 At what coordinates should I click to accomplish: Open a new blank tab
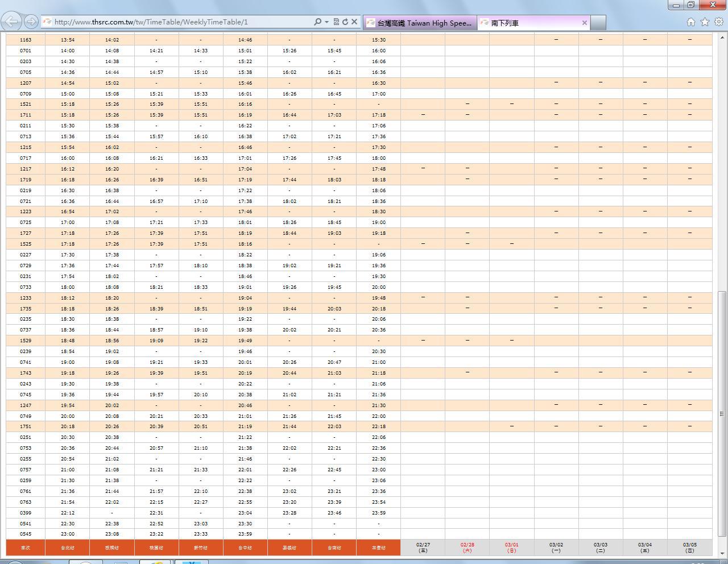pos(598,23)
